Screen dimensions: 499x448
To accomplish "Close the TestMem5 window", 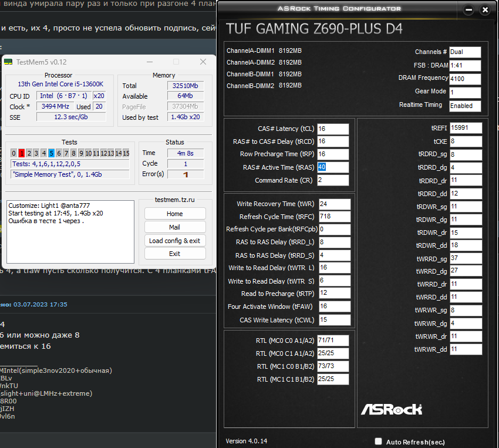I will coord(203,62).
